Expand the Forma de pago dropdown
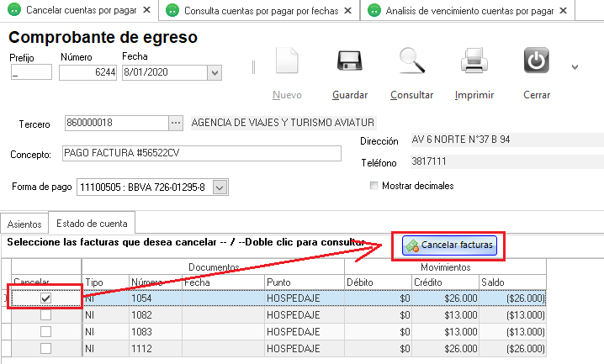Screen dimensions: 604x364 coord(220,187)
